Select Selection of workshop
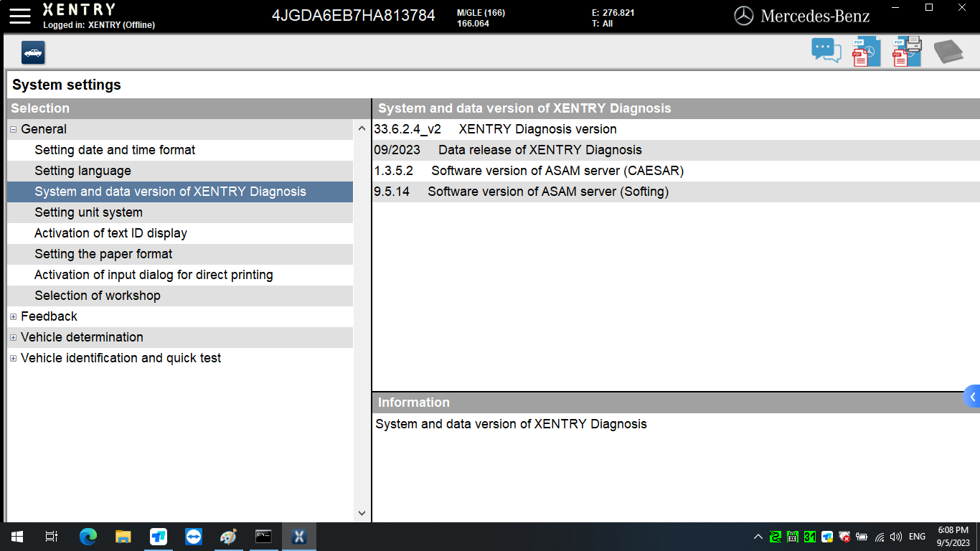The image size is (980, 551). tap(97, 296)
